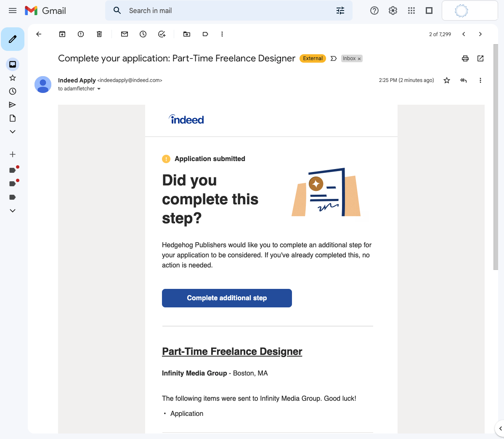Reply all to Indeed Apply

(x=463, y=80)
